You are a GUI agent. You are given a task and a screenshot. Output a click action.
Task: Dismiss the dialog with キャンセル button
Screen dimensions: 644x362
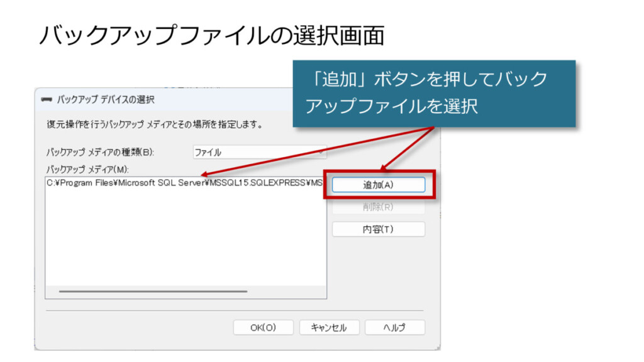(329, 327)
